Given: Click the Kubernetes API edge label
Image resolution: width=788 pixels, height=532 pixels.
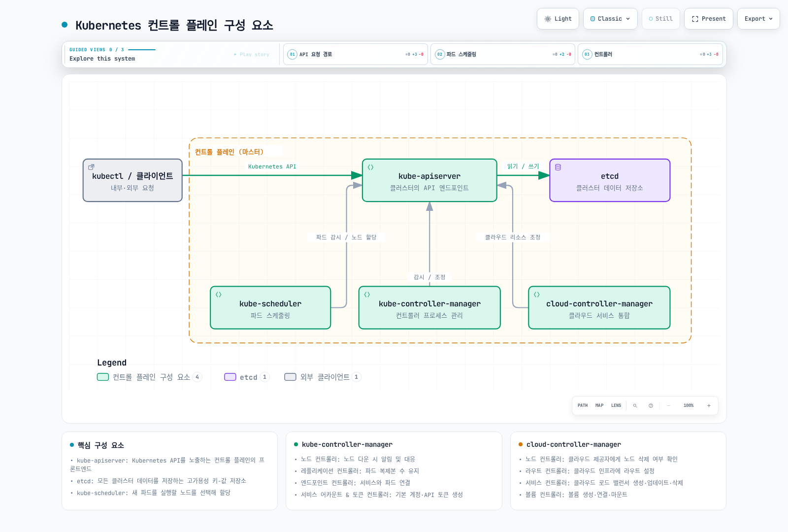Looking at the screenshot, I should pos(272,166).
